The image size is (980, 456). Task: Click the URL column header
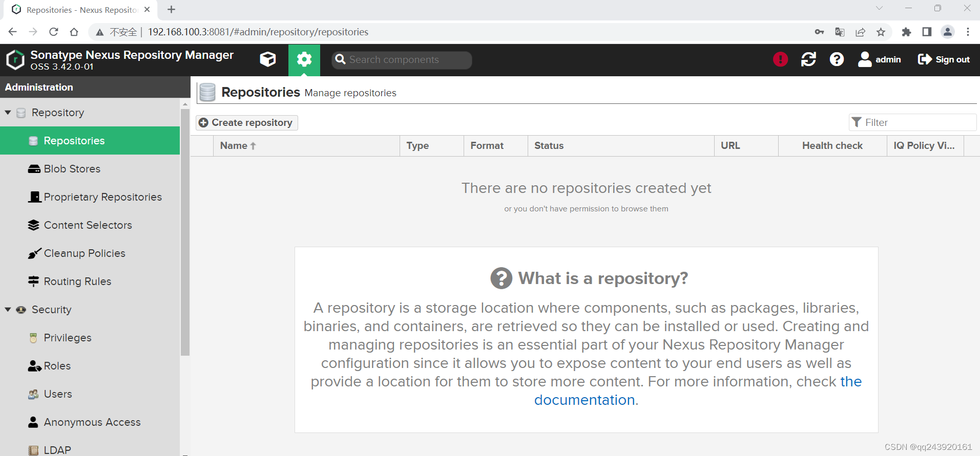point(746,146)
